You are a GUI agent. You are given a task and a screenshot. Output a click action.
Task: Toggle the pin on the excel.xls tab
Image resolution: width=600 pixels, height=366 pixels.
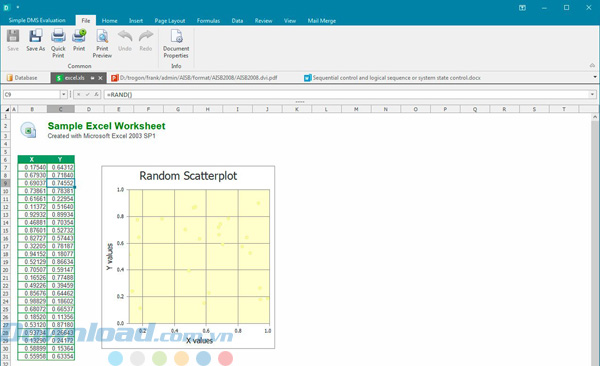click(92, 78)
